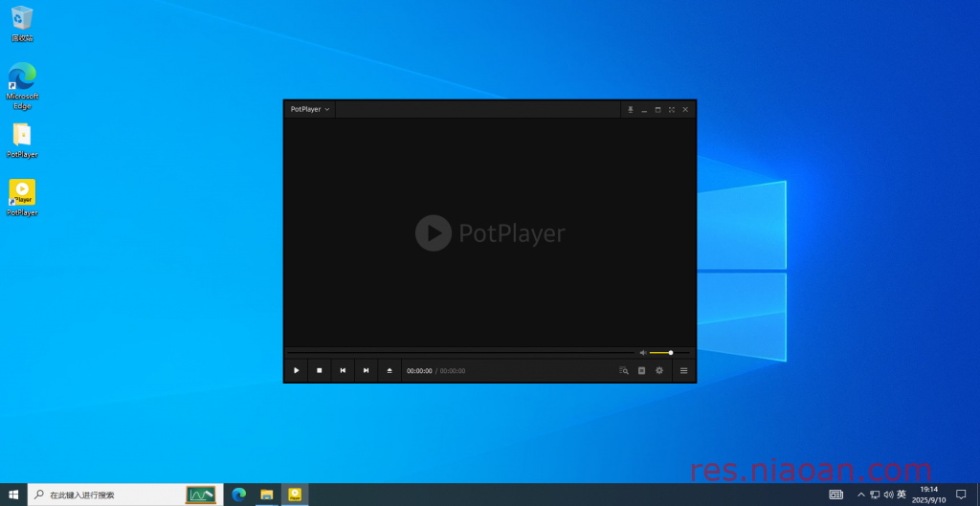Open File Explorer from the taskbar
980x506 pixels.
tap(267, 495)
